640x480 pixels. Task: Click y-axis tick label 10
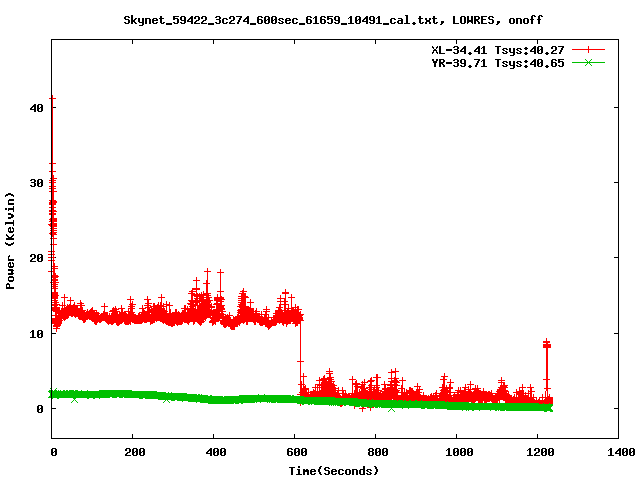click(37, 333)
